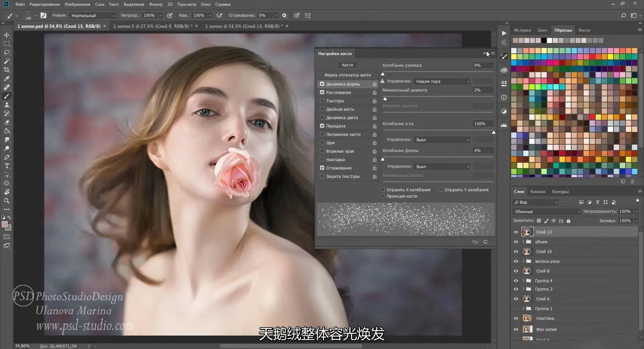
Task: Open the Режим blend mode dropdown
Action: point(93,15)
